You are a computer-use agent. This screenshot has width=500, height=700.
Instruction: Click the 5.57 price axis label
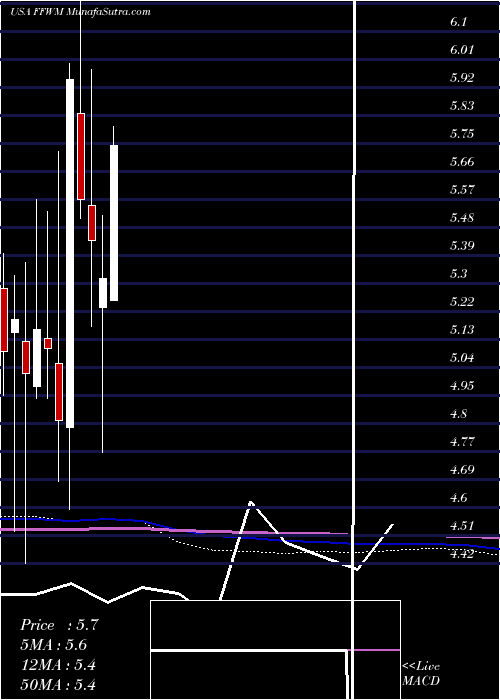pos(462,190)
